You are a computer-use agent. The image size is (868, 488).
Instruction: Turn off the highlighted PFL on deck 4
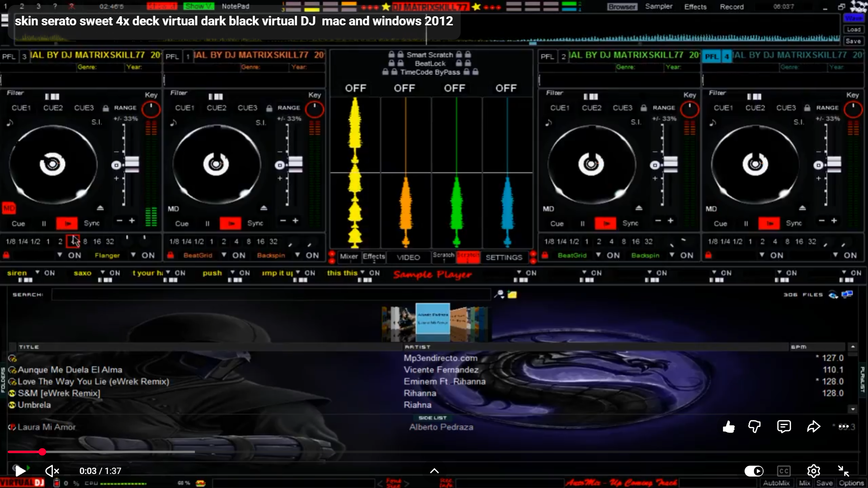(711, 56)
